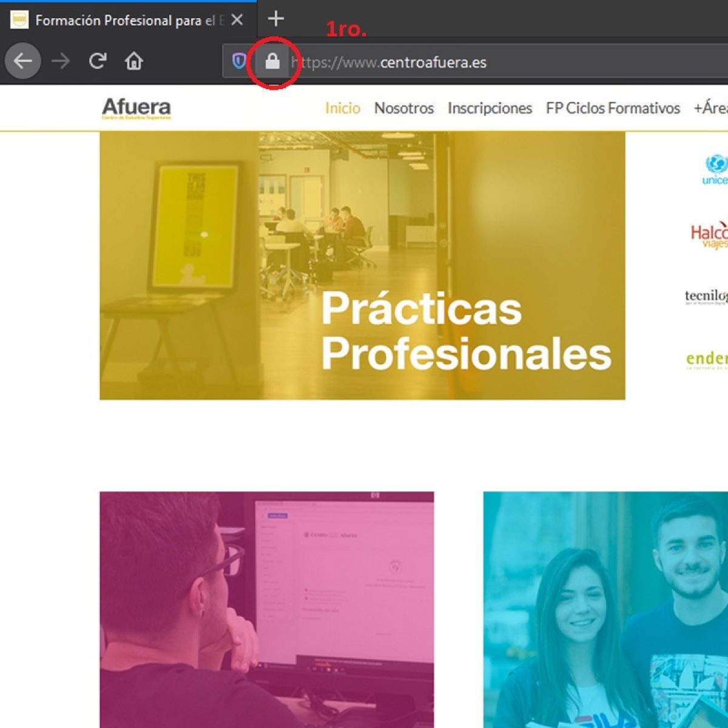728x728 pixels.
Task: Close the Formación Profesional tab
Action: 237,20
